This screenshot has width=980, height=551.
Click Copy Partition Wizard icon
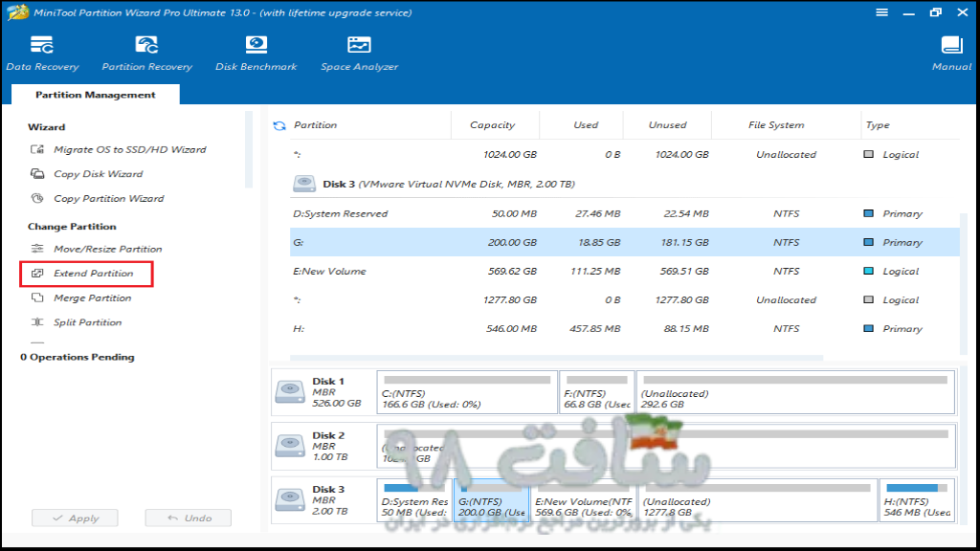pos(37,198)
